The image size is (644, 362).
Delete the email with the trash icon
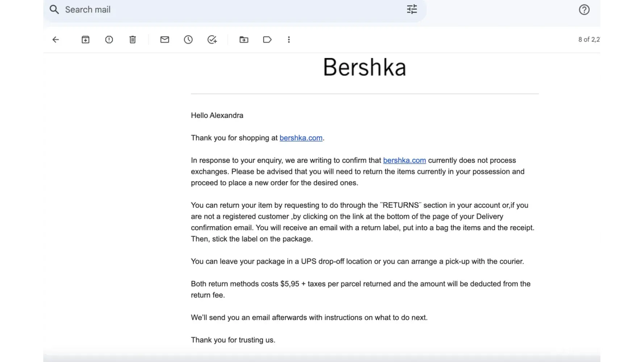pos(133,39)
